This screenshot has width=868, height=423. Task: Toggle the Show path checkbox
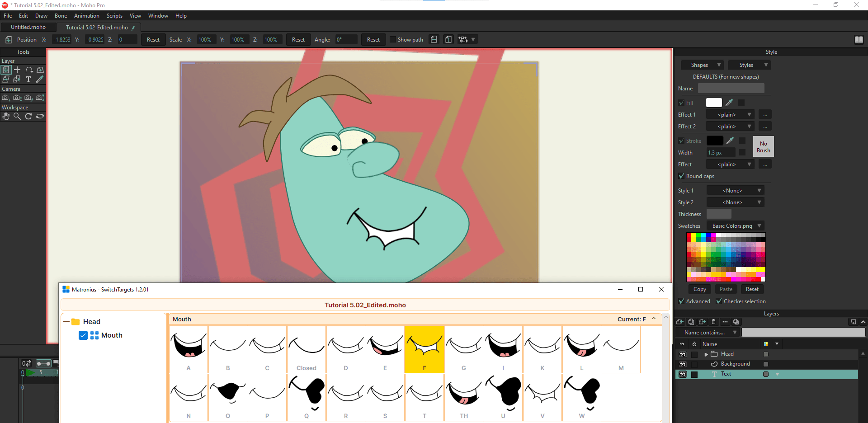pyautogui.click(x=393, y=39)
